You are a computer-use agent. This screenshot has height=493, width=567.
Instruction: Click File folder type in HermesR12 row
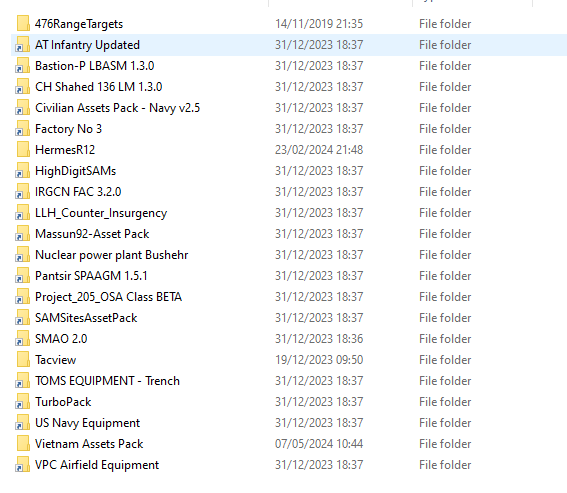[445, 150]
